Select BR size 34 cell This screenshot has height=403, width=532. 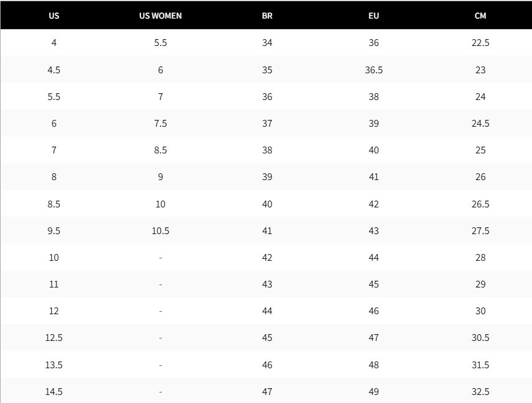point(267,43)
